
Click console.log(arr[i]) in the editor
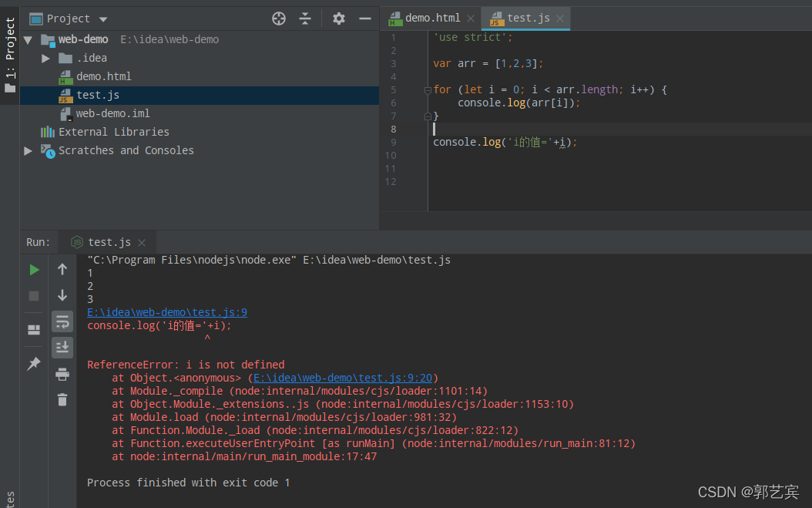coord(519,103)
